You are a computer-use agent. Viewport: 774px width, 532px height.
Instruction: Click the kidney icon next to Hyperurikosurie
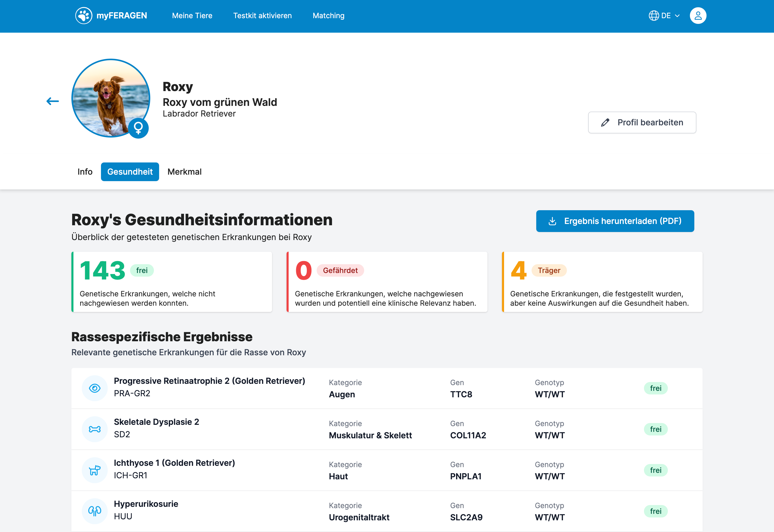(x=95, y=511)
